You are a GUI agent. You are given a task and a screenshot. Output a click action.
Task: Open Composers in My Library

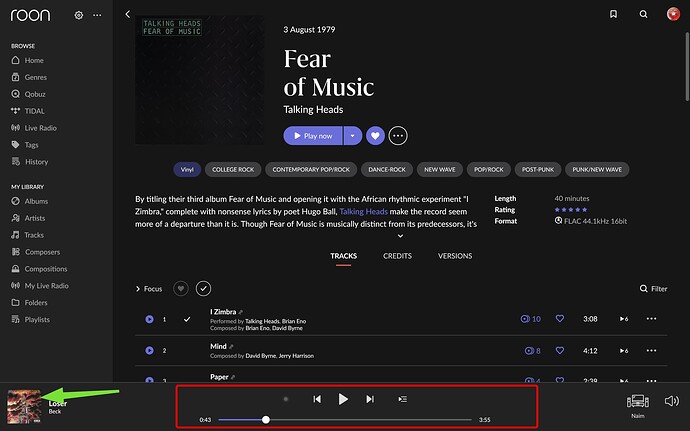36,252
